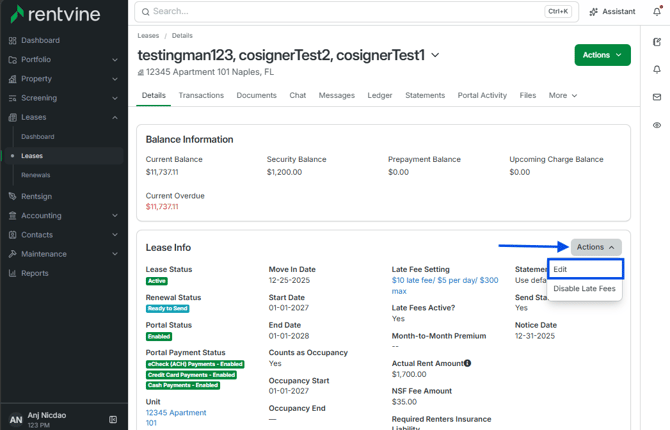Click the rentvine logo
The height and width of the screenshot is (430, 670).
55,14
